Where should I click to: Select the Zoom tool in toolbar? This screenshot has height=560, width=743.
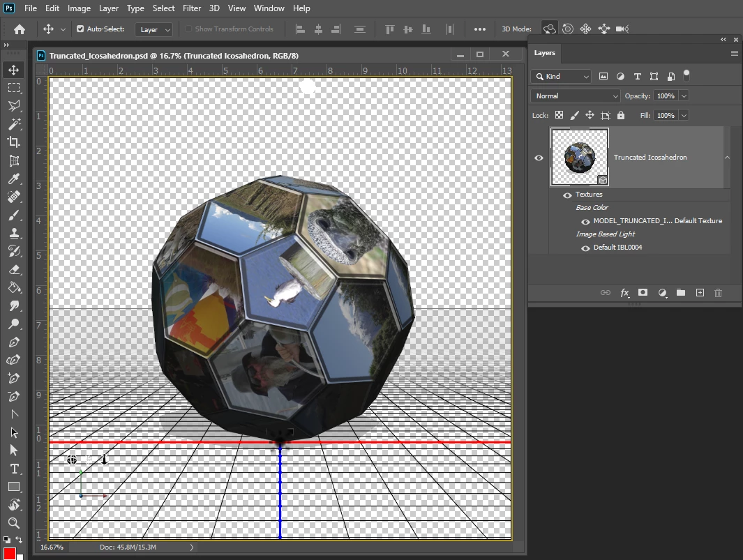click(14, 523)
